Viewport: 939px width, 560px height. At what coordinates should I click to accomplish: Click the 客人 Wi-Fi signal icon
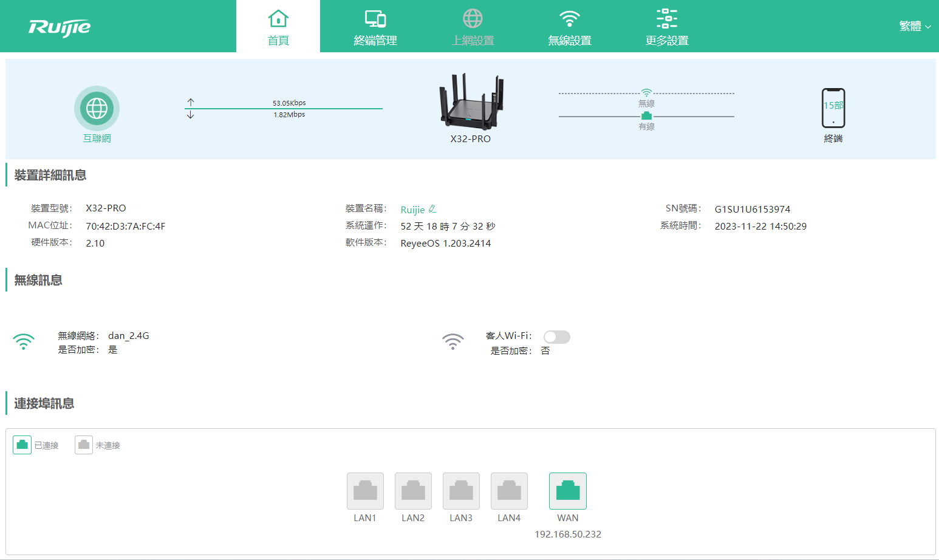coord(452,341)
